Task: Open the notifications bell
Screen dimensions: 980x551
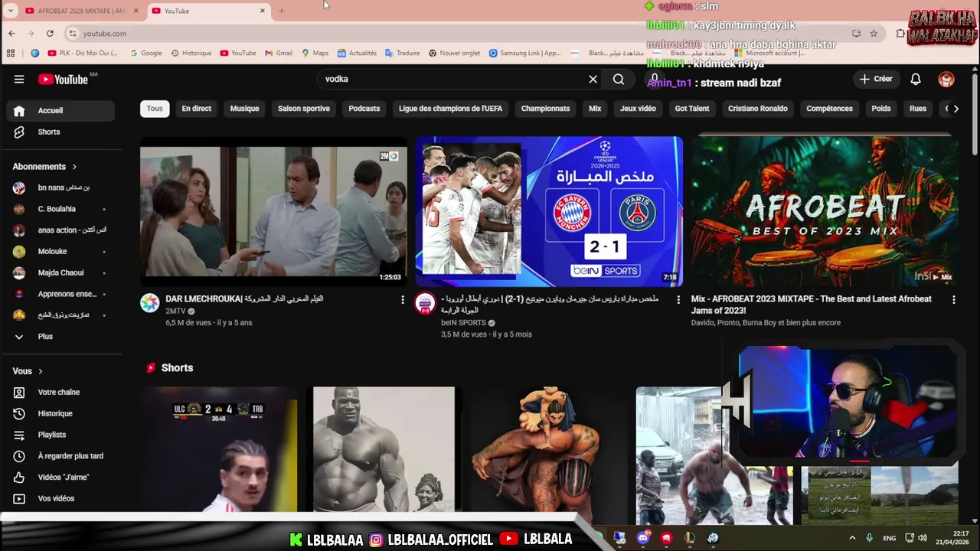Action: point(916,79)
